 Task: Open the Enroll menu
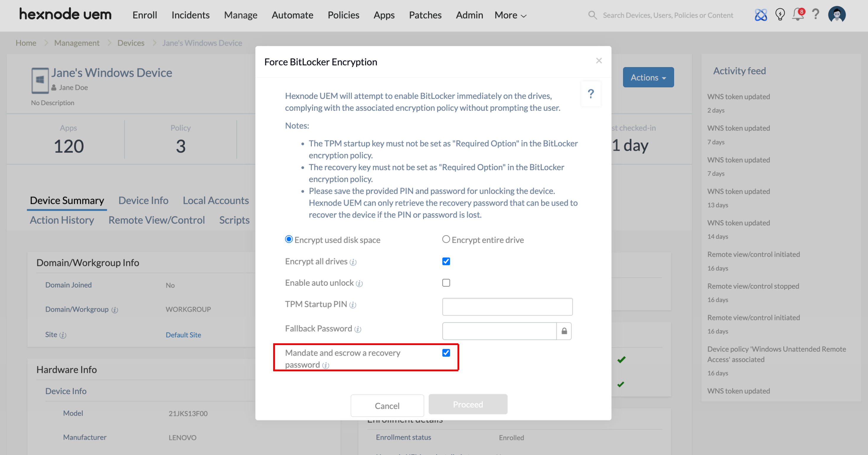coord(145,15)
